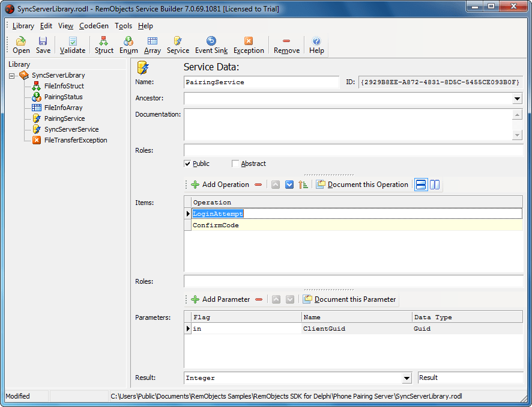Click in the service ID field

[x=440, y=82]
